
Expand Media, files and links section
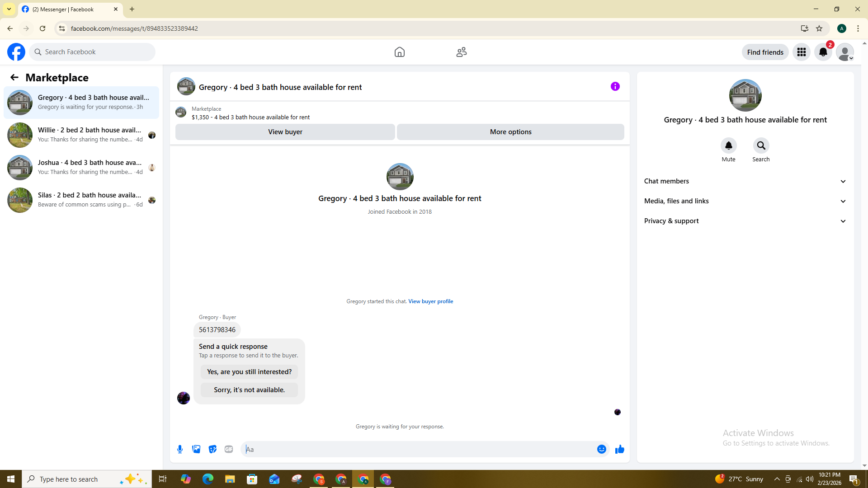coord(745,201)
